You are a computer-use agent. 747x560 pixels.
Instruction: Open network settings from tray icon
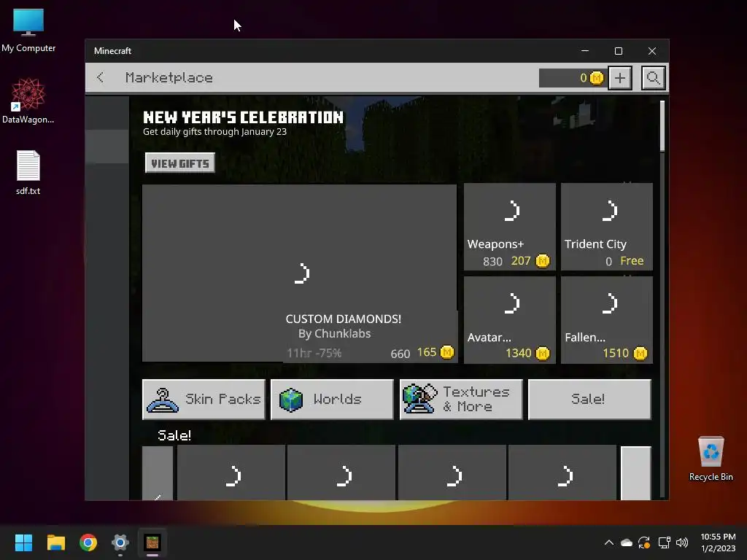pyautogui.click(x=664, y=542)
